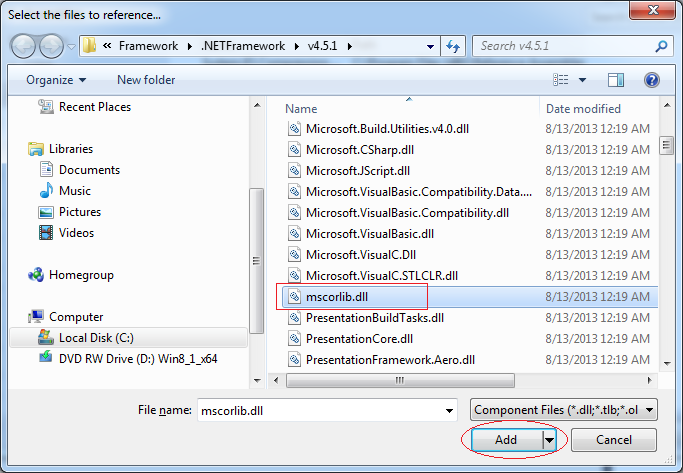Click the Add button
Image resolution: width=683 pixels, height=473 pixels.
tap(507, 440)
